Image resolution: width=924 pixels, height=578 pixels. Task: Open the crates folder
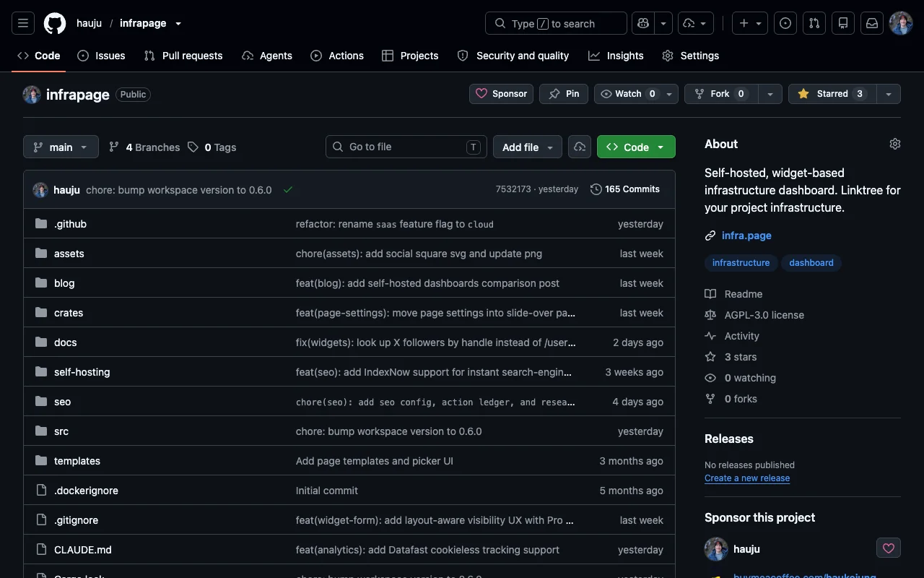coord(69,313)
